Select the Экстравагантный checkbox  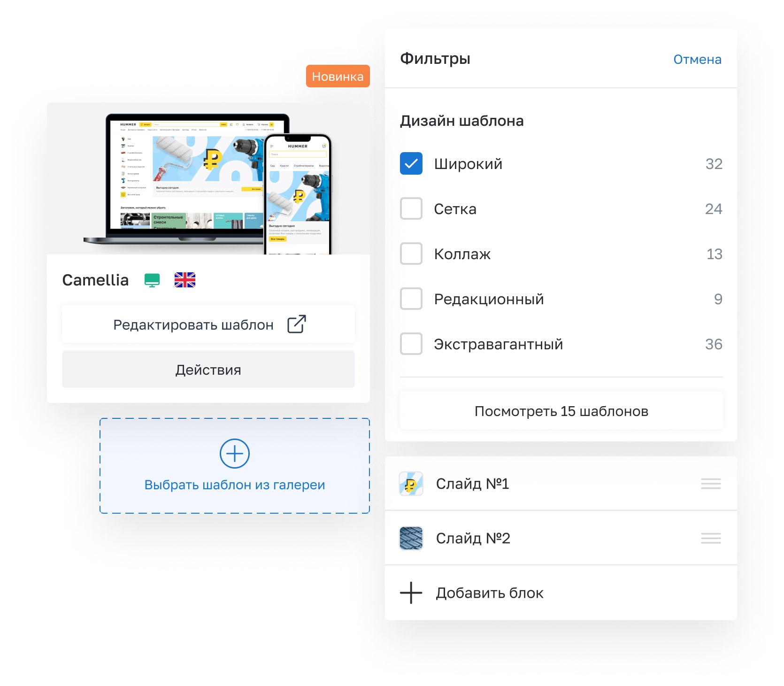point(411,344)
